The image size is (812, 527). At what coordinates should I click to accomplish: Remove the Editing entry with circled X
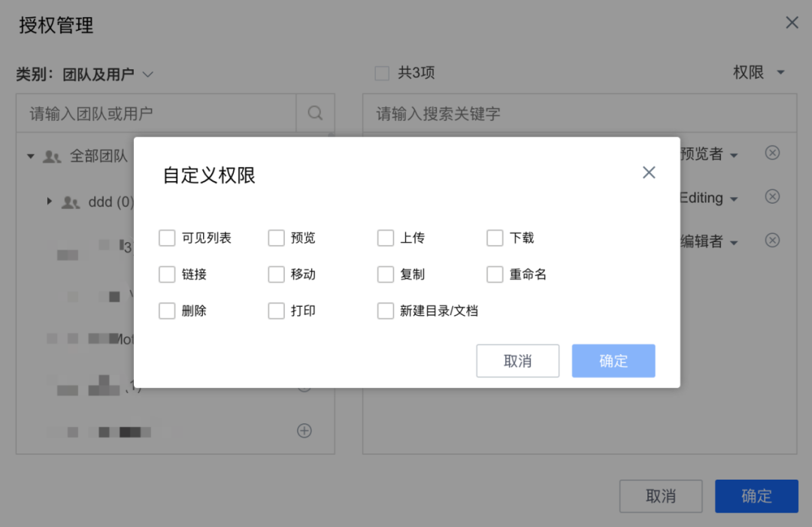[772, 197]
